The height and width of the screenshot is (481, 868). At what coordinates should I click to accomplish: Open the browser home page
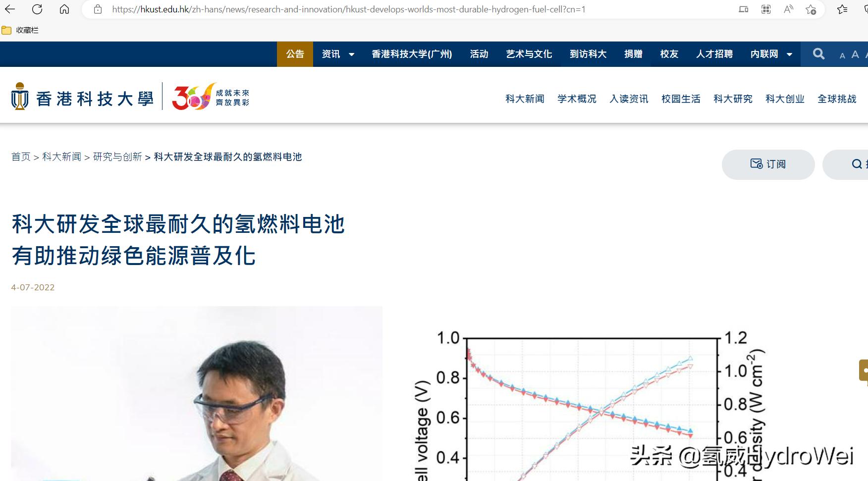click(65, 9)
